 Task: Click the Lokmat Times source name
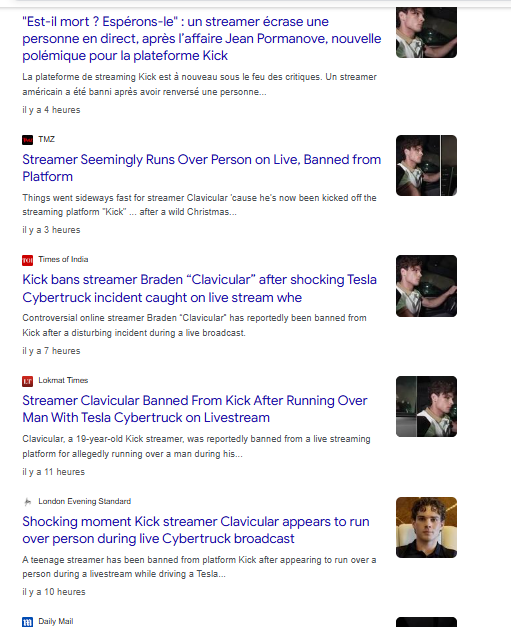click(x=63, y=380)
